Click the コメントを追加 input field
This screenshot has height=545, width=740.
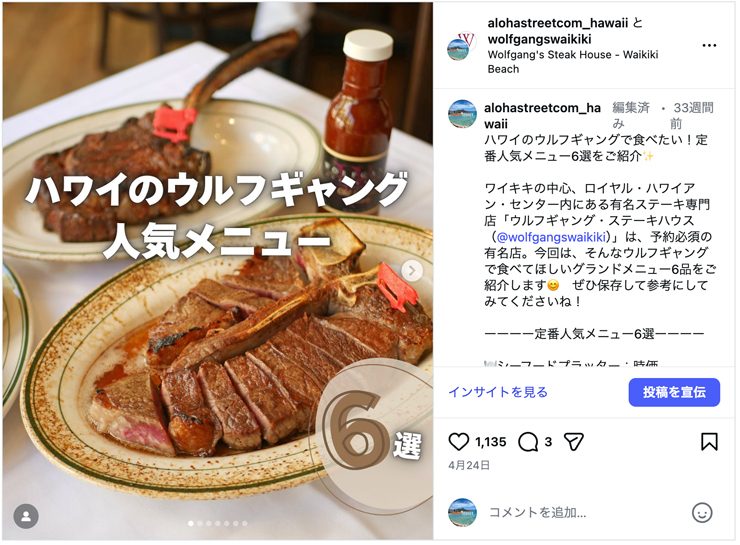(x=585, y=512)
